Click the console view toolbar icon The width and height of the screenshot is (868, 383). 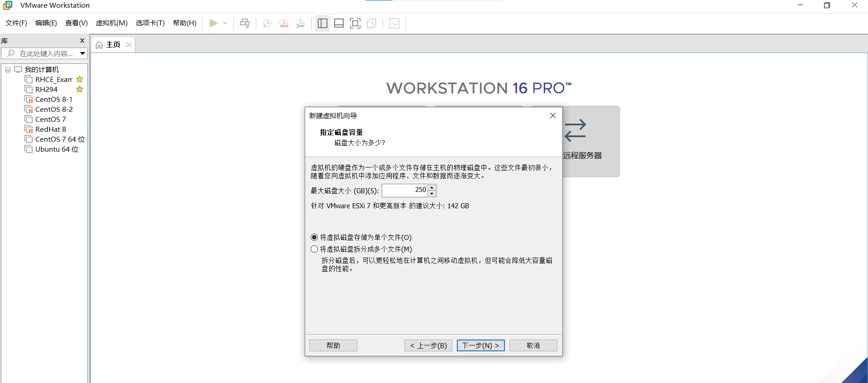click(394, 23)
